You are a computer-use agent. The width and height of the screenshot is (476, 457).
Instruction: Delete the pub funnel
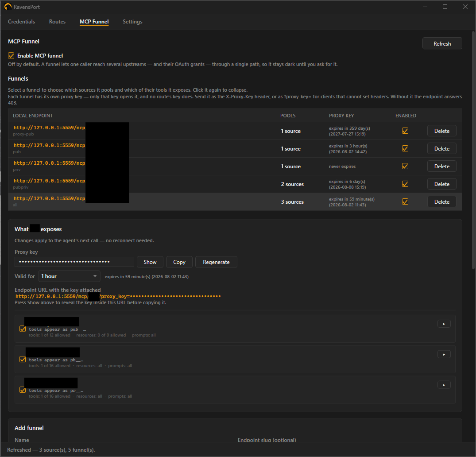click(x=442, y=148)
